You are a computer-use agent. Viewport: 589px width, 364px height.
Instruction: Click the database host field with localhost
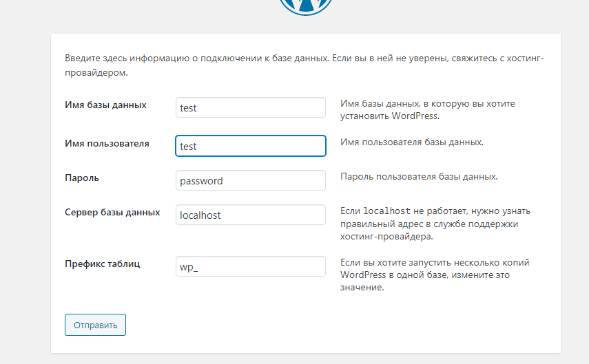point(251,215)
